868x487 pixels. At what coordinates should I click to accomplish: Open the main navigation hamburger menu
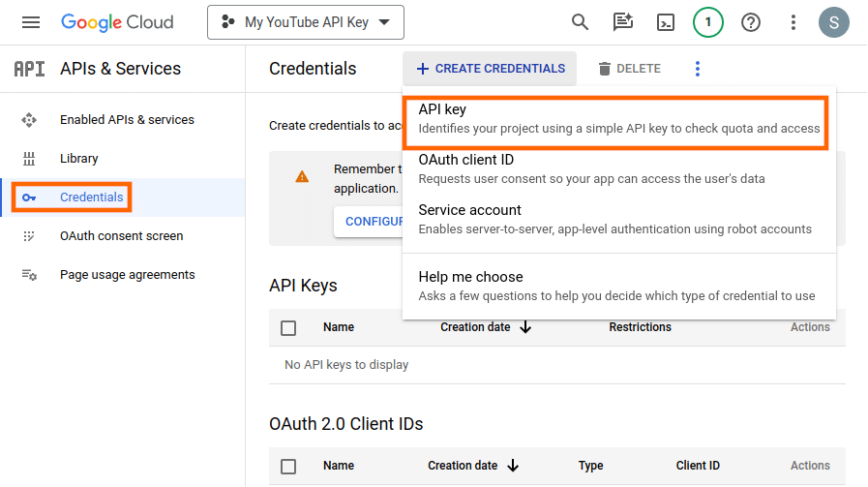click(x=31, y=22)
